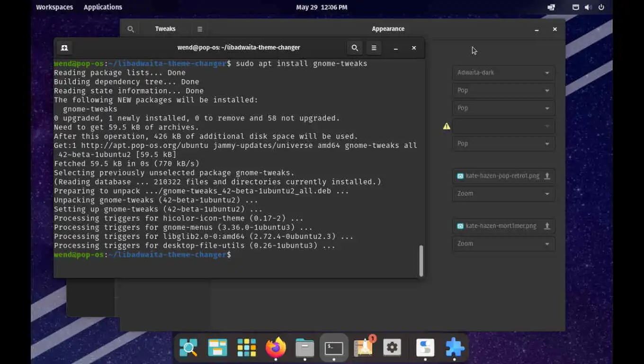Expand Zoom dropdown under kate-hazen-mort1mer.png
The height and width of the screenshot is (364, 644).
503,244
